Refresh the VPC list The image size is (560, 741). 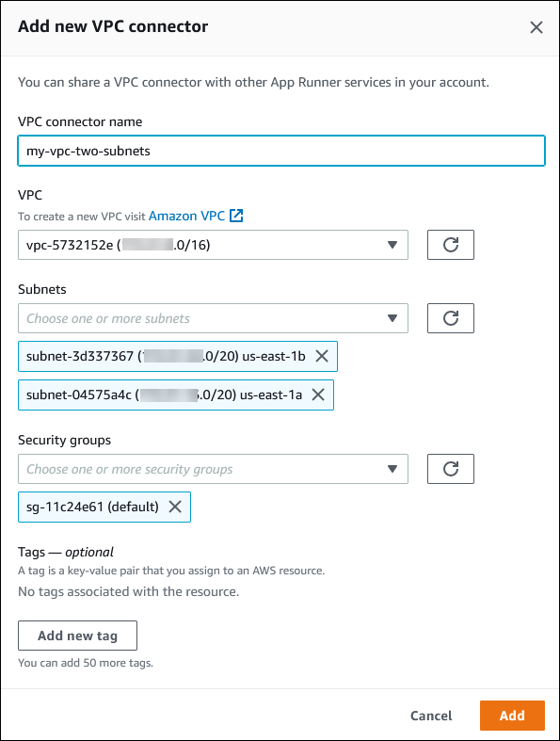(451, 245)
